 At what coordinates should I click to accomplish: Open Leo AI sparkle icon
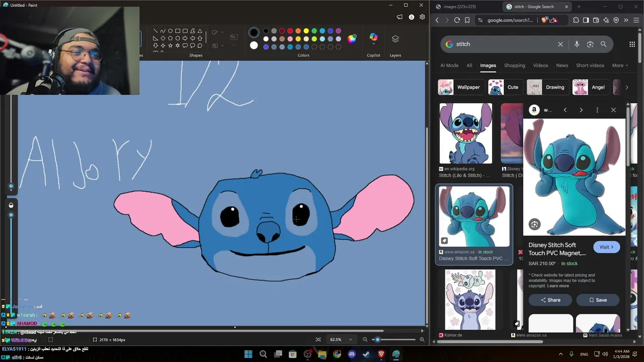point(606,20)
